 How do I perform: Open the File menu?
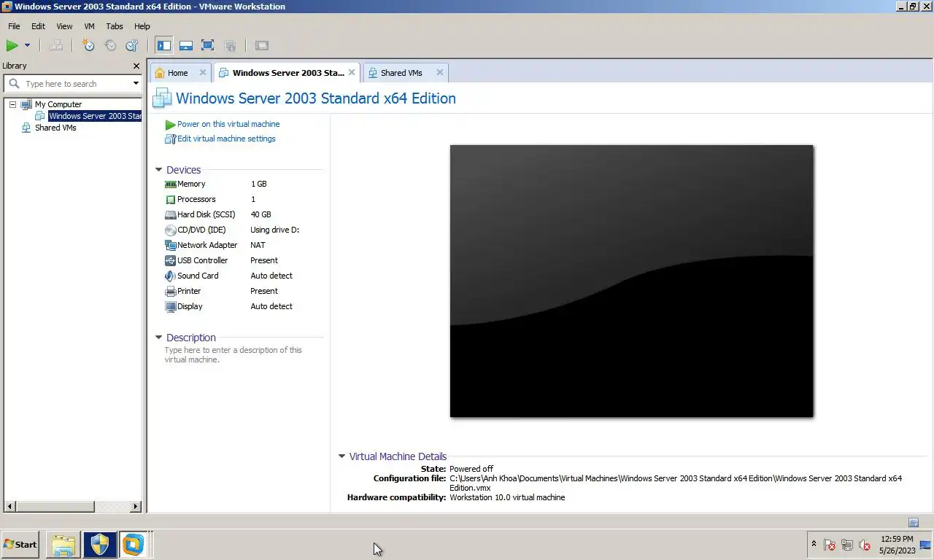[x=14, y=26]
